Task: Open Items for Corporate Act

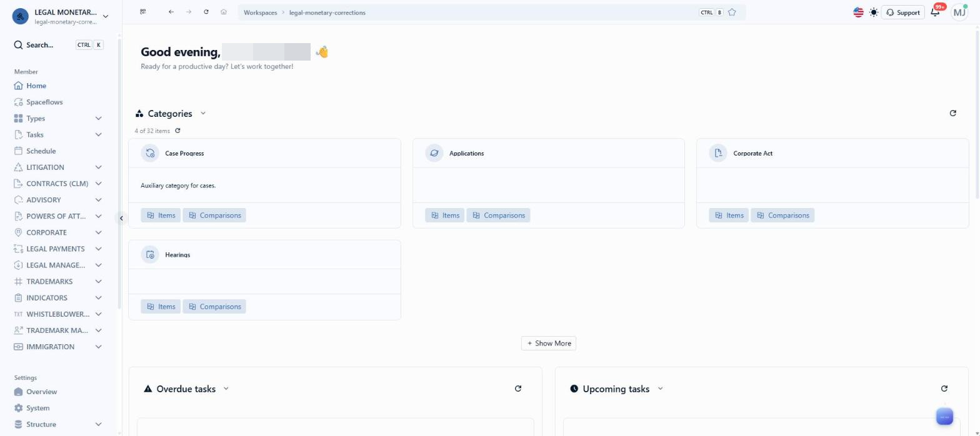Action: pyautogui.click(x=729, y=215)
